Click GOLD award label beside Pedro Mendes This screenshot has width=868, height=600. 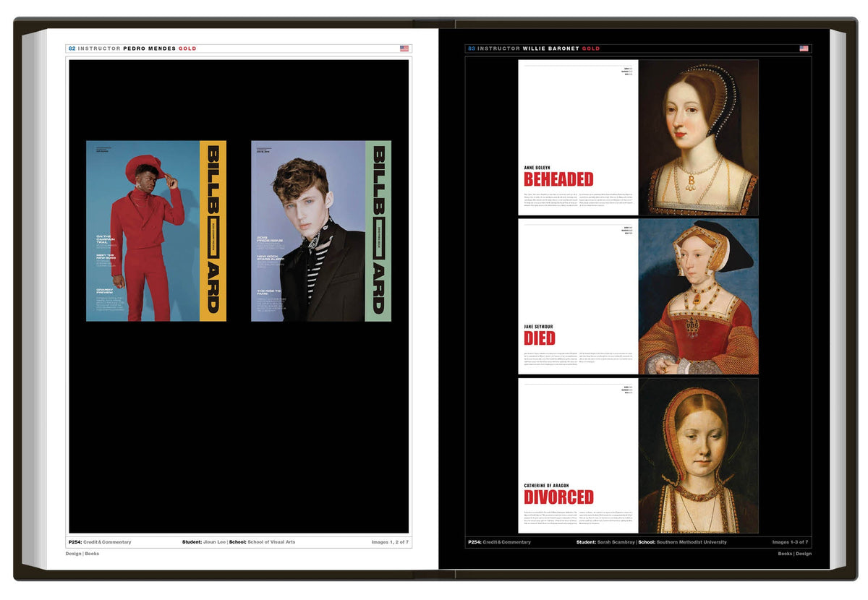click(187, 48)
